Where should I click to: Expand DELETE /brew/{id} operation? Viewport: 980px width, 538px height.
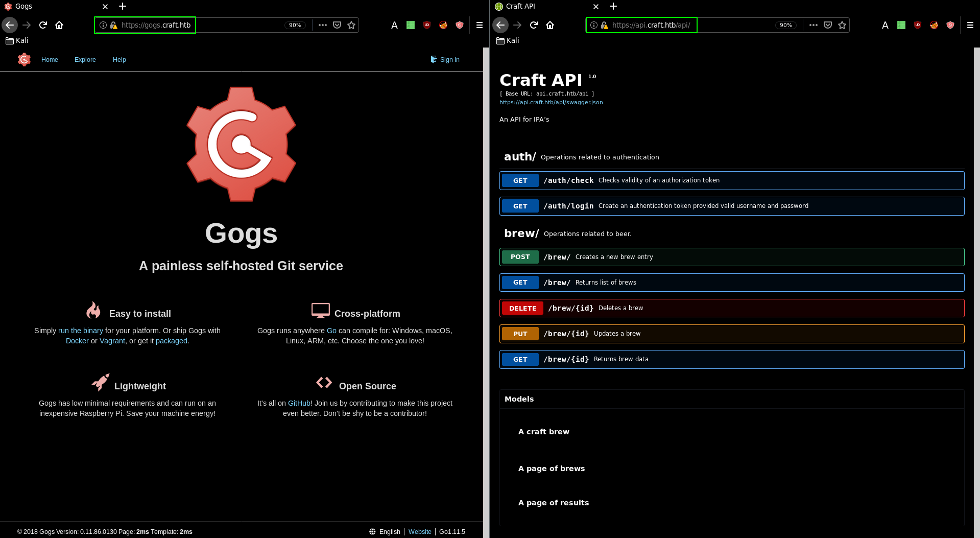[732, 308]
